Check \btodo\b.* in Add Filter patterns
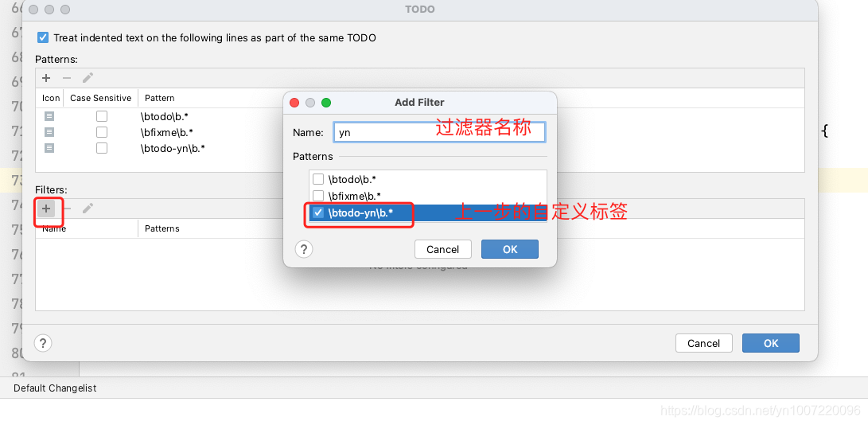The width and height of the screenshot is (868, 425). pyautogui.click(x=318, y=180)
